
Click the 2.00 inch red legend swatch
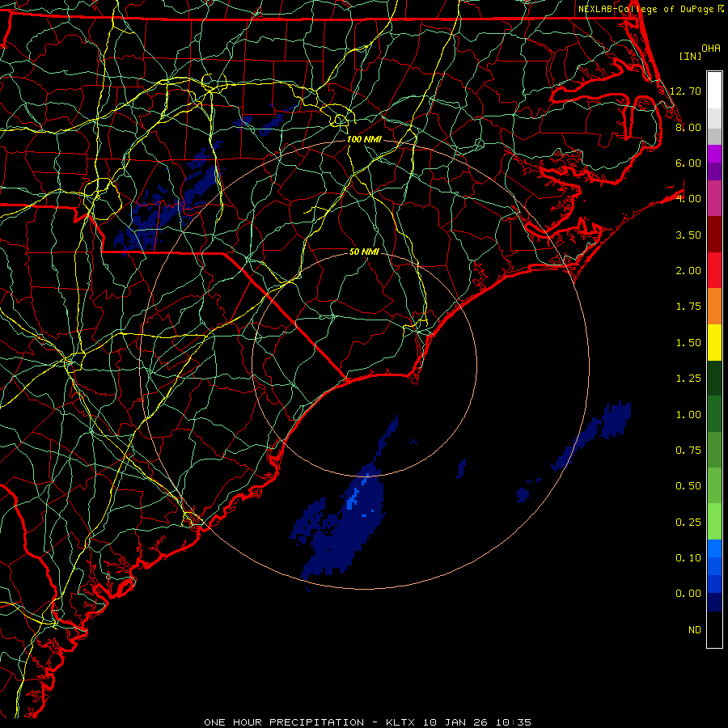pos(714,270)
